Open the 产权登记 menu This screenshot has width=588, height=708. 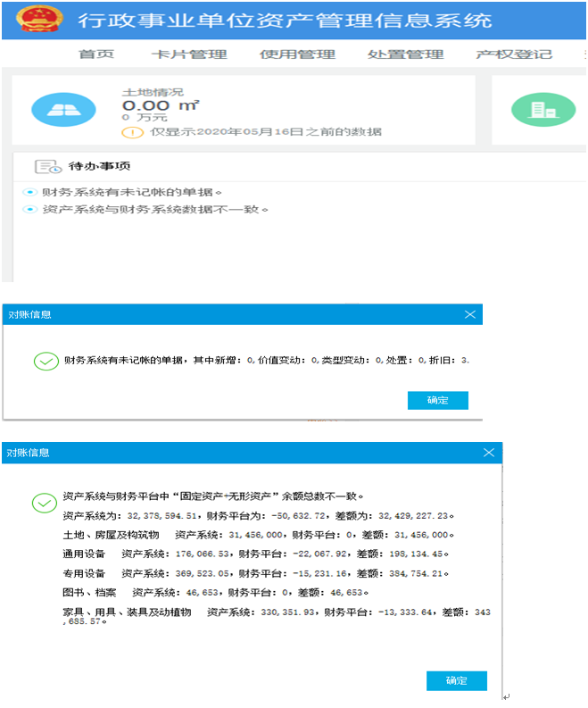pyautogui.click(x=513, y=54)
